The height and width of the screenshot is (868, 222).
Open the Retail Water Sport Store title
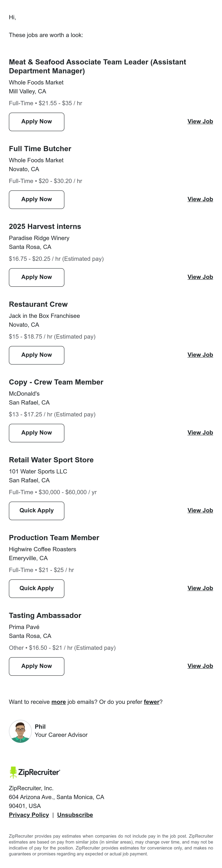51,460
